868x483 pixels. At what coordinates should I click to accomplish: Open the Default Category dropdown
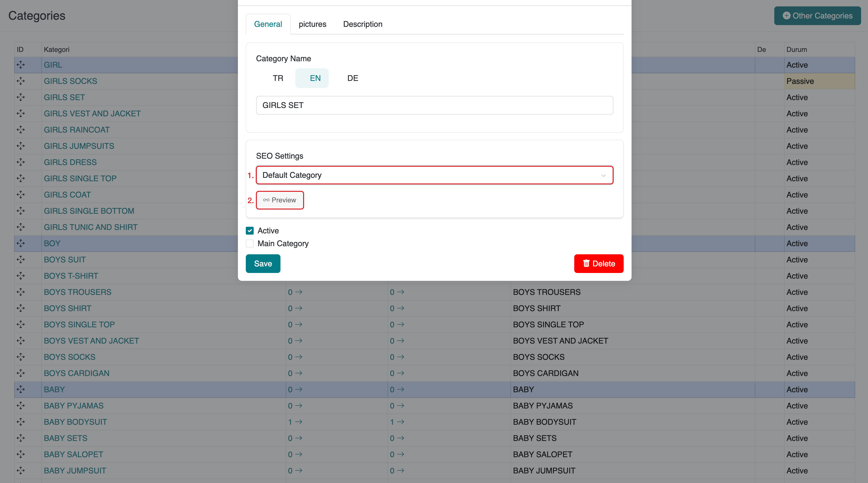434,175
